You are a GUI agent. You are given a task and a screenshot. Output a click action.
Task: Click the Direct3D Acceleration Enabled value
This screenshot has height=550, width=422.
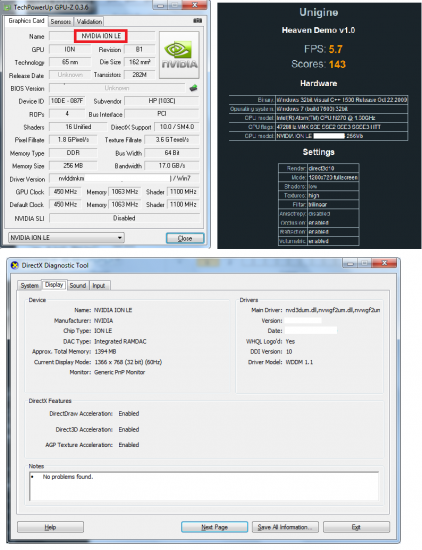click(x=129, y=429)
